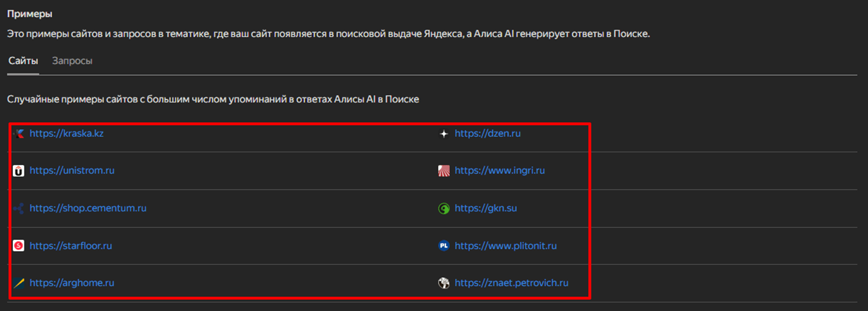This screenshot has height=311, width=868.
Task: Open the https://starfloor.ru link
Action: 70,246
